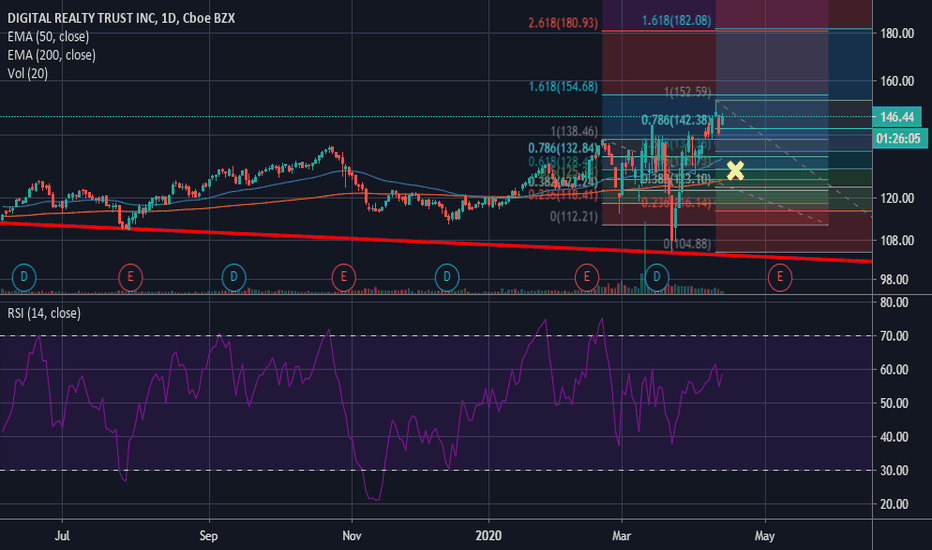The height and width of the screenshot is (550, 932).
Task: Click the May label on time axis
Action: click(765, 536)
